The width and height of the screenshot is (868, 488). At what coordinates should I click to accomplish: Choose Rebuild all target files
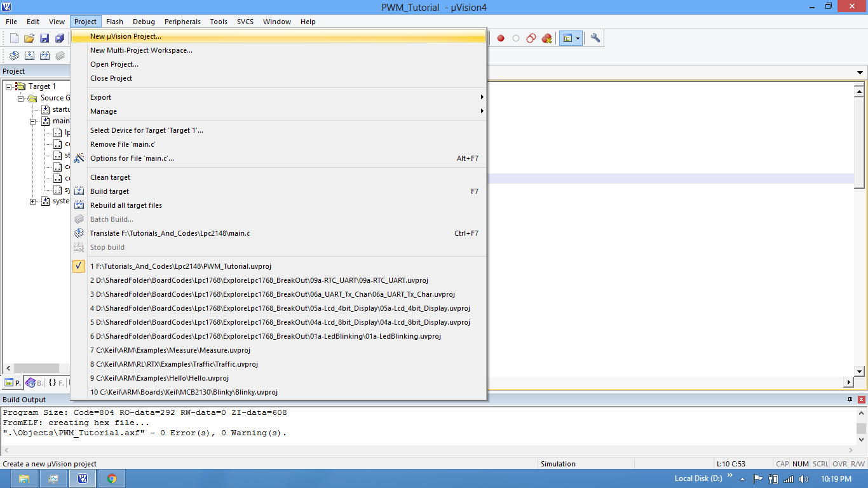126,205
